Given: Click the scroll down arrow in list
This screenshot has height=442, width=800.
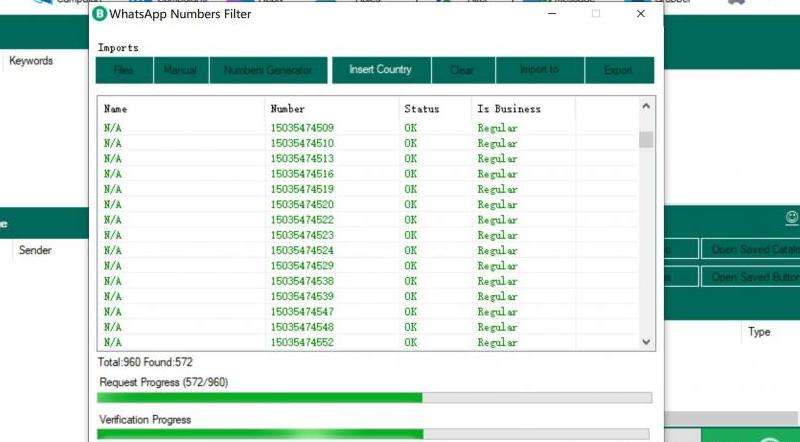Looking at the screenshot, I should click(646, 342).
